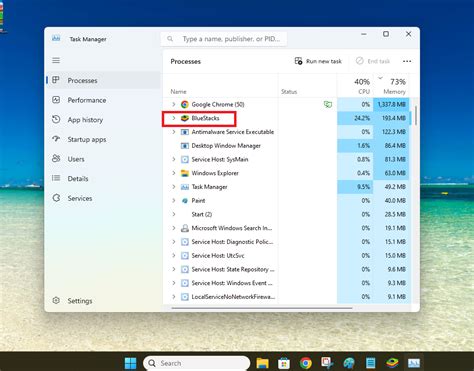Click the name, publisher or PID search field
Image resolution: width=474 pixels, height=371 pixels.
[x=224, y=39]
